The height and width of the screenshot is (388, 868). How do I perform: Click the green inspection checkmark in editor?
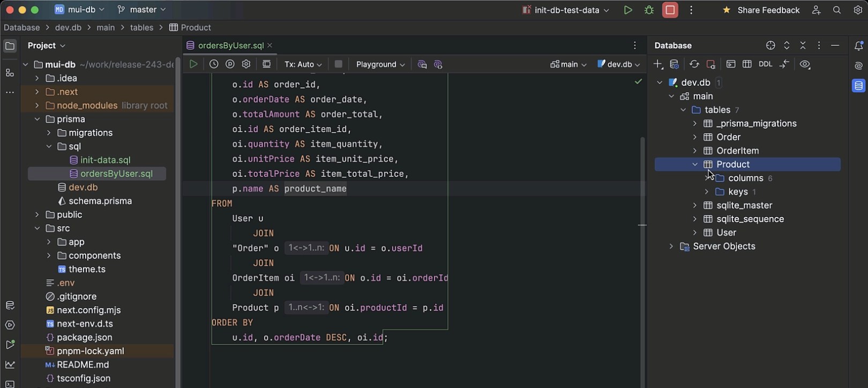pyautogui.click(x=638, y=81)
